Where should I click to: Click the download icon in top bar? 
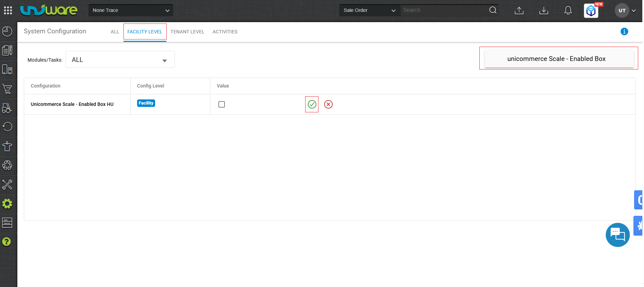tap(544, 11)
